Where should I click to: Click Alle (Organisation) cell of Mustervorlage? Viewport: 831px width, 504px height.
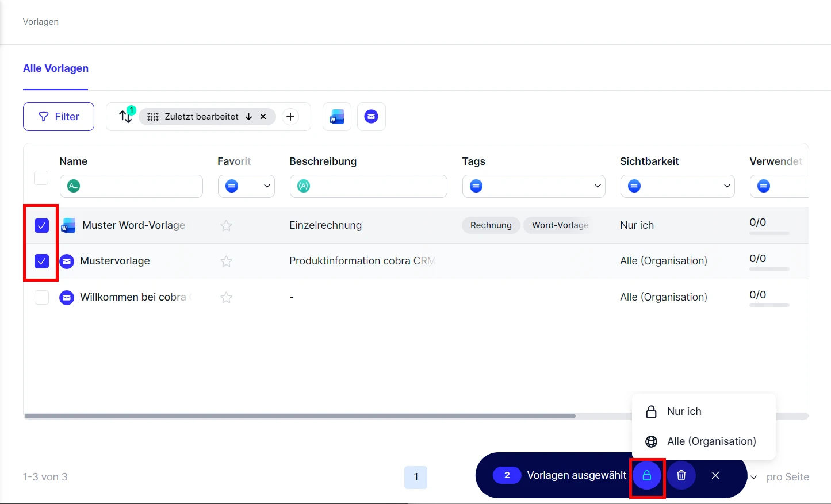tap(664, 261)
